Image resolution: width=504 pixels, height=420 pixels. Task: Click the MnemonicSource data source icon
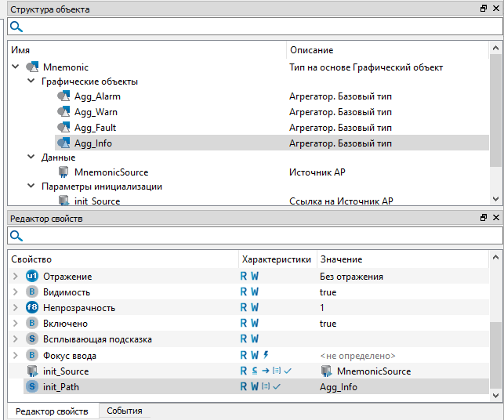coord(64,172)
